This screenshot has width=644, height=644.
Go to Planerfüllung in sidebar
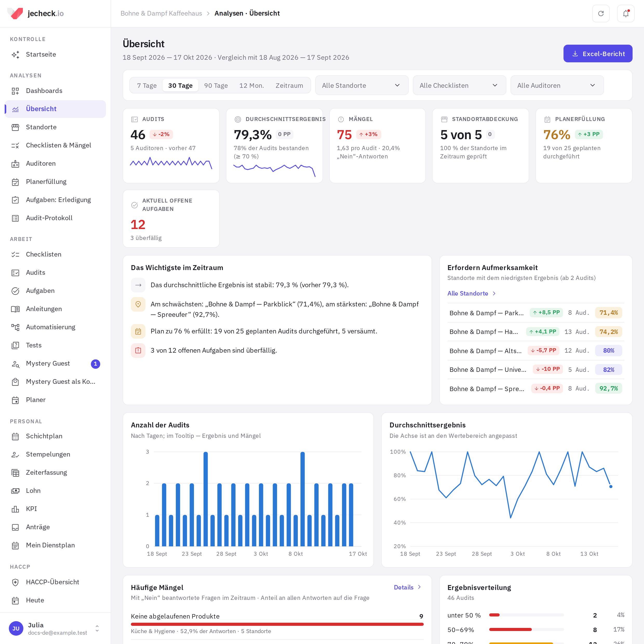pyautogui.click(x=55, y=182)
